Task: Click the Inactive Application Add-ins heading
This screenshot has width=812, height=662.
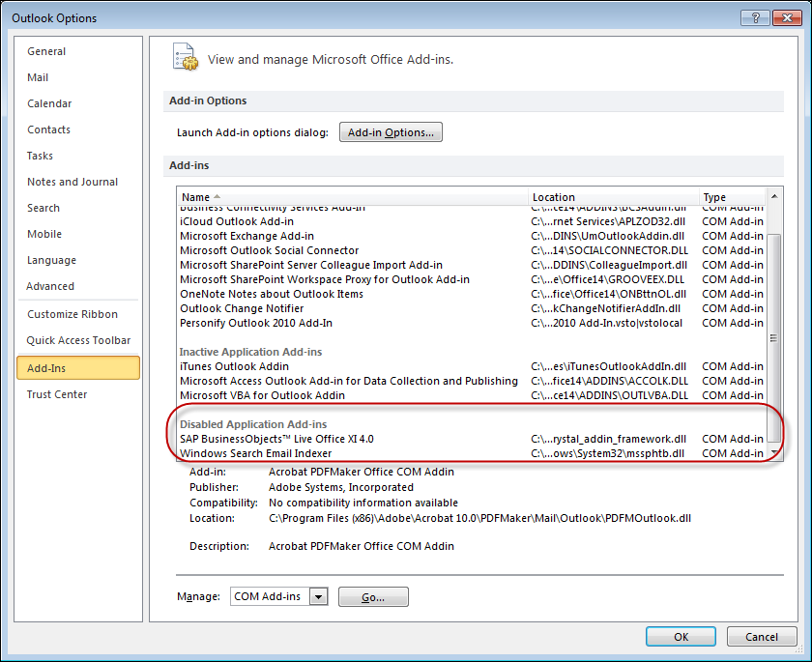Action: point(250,352)
